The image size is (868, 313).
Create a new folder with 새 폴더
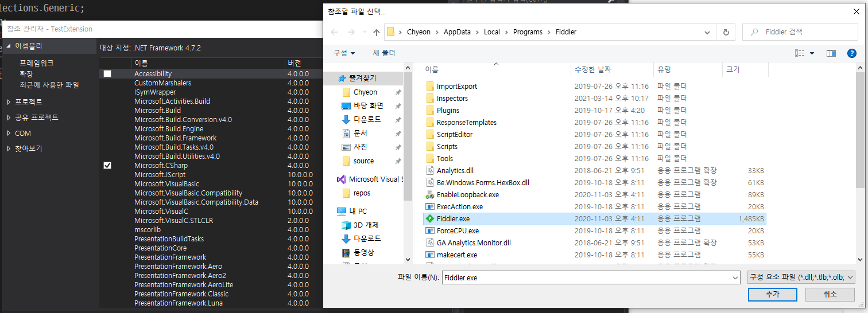point(384,53)
